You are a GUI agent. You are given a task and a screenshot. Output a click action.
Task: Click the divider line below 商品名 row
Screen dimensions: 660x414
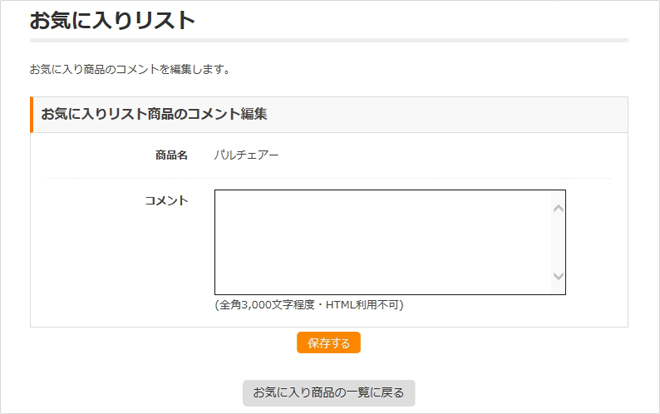pos(328,179)
